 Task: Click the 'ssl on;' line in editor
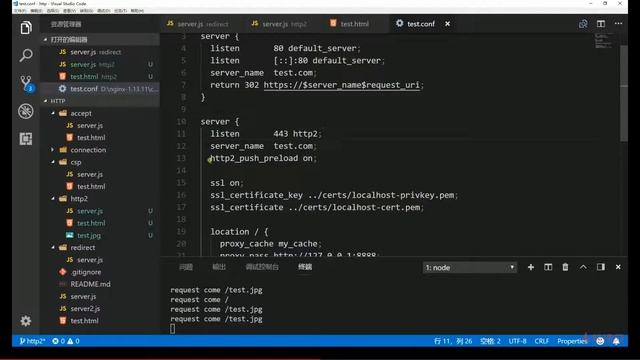point(227,183)
